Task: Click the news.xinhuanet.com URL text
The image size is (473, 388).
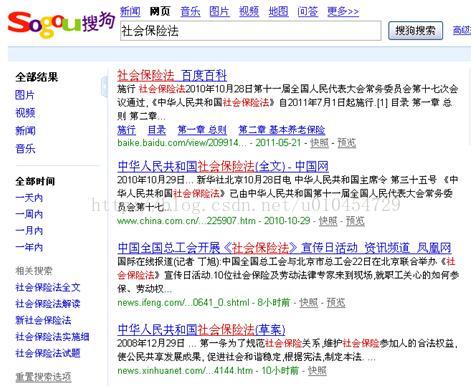Action: click(x=185, y=371)
